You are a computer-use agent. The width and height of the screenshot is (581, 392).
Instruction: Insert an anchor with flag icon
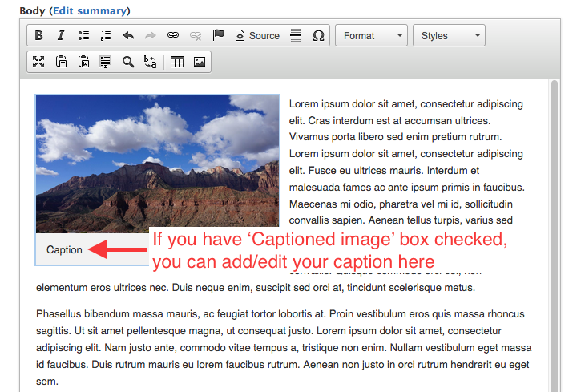[218, 35]
